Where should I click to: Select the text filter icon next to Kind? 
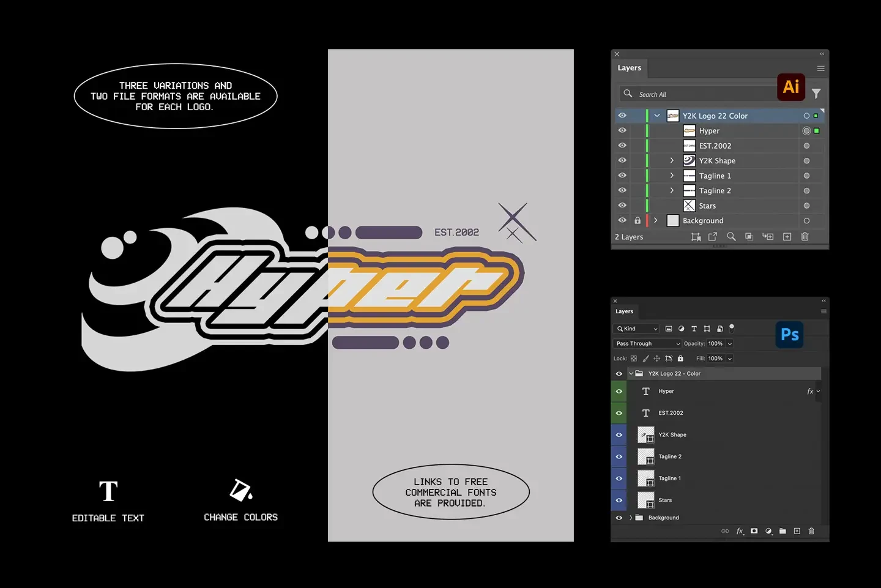coord(694,329)
